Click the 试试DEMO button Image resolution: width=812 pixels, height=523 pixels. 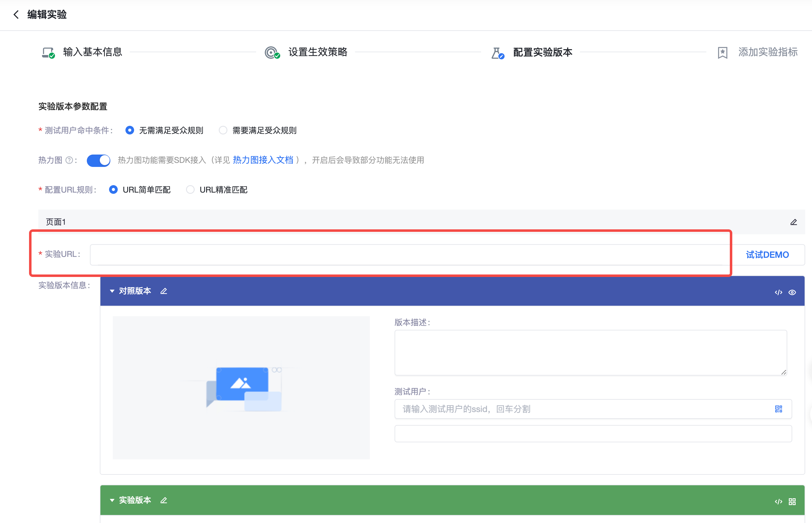[767, 255]
